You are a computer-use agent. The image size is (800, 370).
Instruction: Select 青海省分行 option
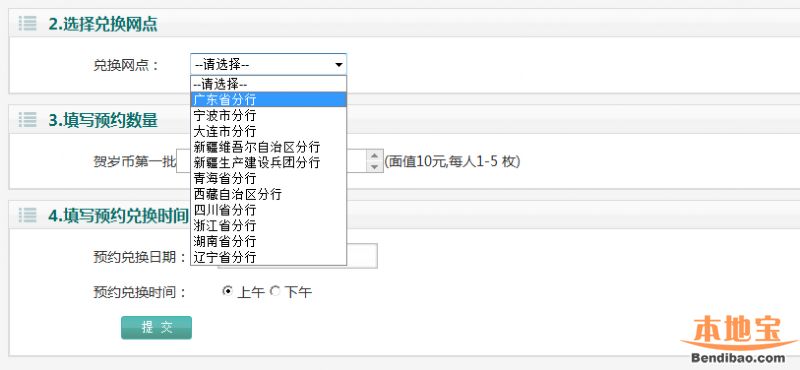coord(268,178)
